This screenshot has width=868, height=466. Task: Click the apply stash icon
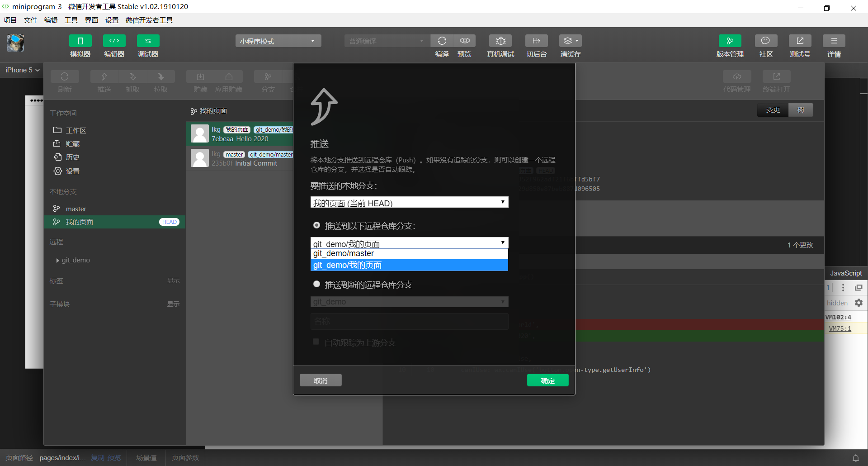click(x=229, y=76)
